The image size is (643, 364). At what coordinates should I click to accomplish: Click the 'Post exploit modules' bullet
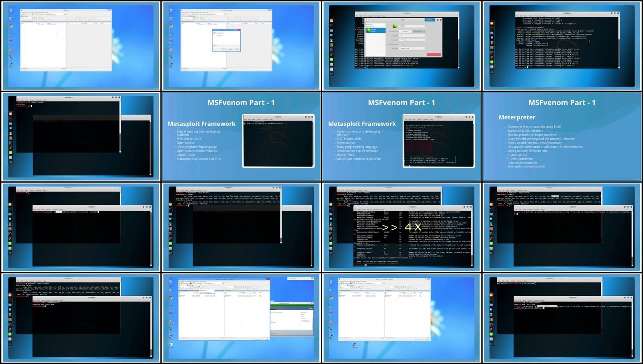[x=522, y=163]
